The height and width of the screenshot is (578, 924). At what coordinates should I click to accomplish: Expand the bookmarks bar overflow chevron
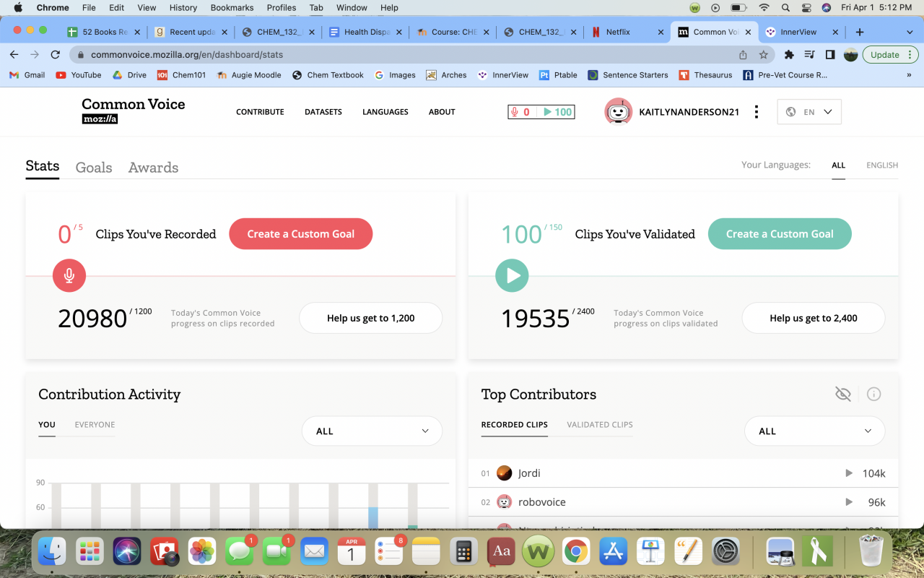(x=909, y=75)
